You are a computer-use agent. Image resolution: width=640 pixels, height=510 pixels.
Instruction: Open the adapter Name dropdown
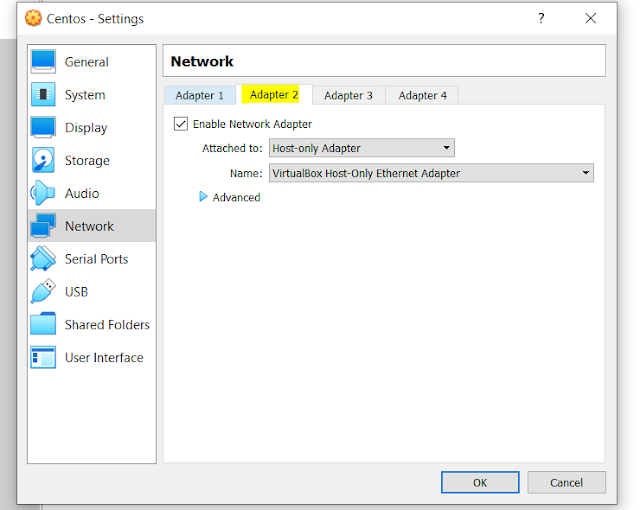point(431,173)
